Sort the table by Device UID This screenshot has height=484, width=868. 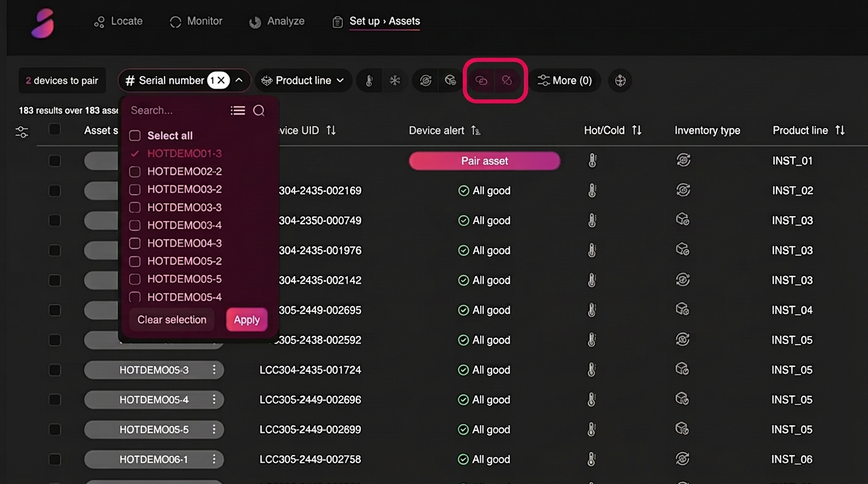coord(331,130)
